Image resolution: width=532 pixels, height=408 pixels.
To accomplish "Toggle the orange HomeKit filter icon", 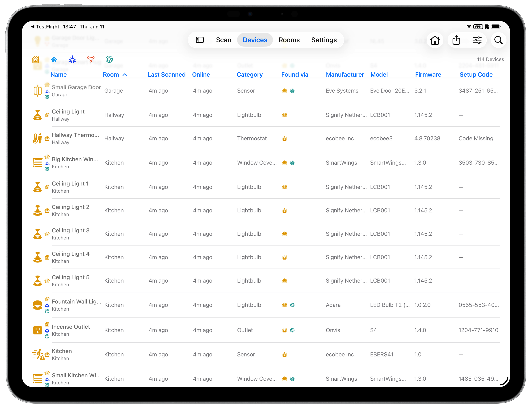I will (x=36, y=59).
